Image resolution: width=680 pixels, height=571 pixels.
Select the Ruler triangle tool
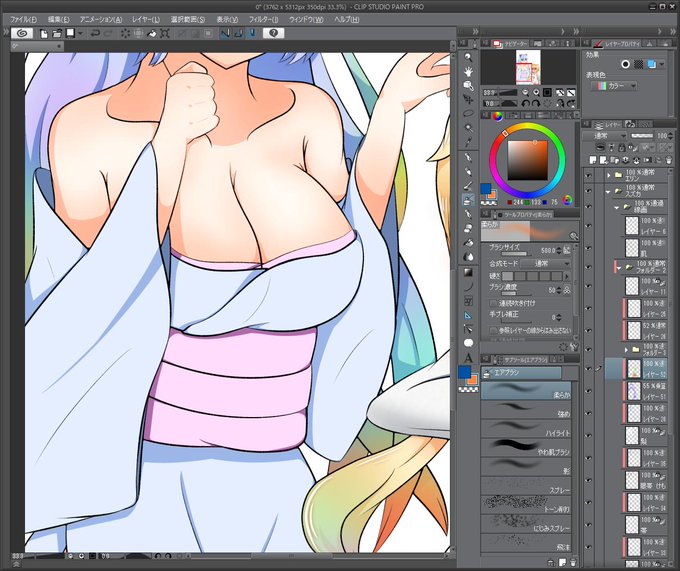tap(468, 315)
